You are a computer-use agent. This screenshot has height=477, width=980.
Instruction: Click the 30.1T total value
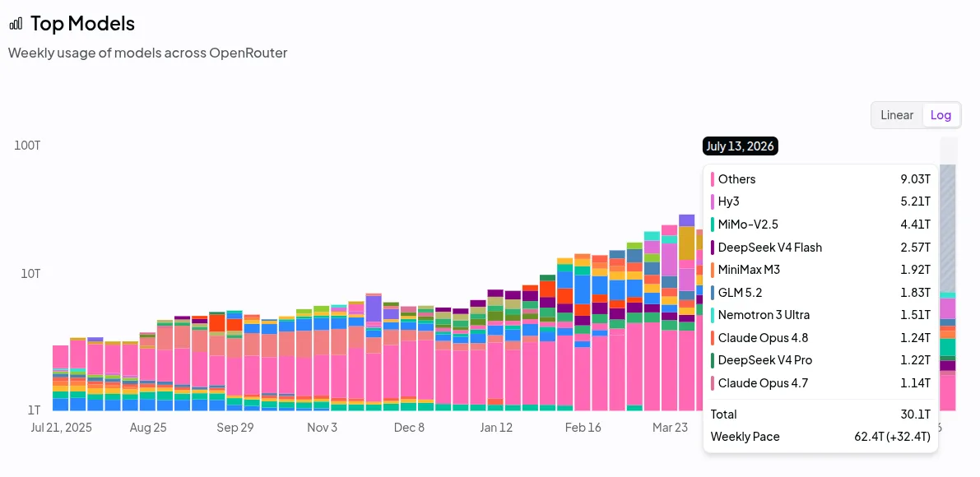[916, 414]
